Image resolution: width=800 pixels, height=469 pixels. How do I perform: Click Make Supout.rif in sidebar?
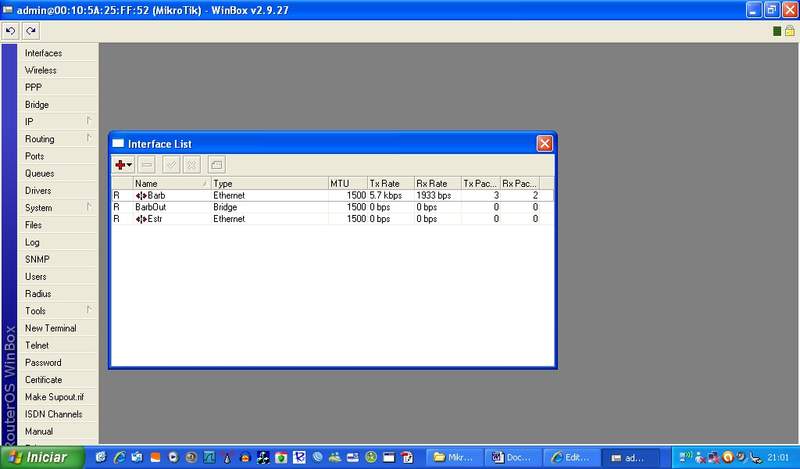tap(54, 397)
